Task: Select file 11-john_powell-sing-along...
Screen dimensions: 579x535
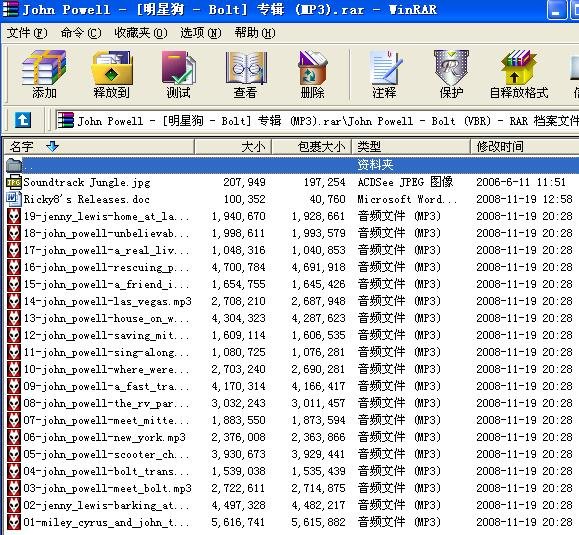Action: (x=106, y=352)
